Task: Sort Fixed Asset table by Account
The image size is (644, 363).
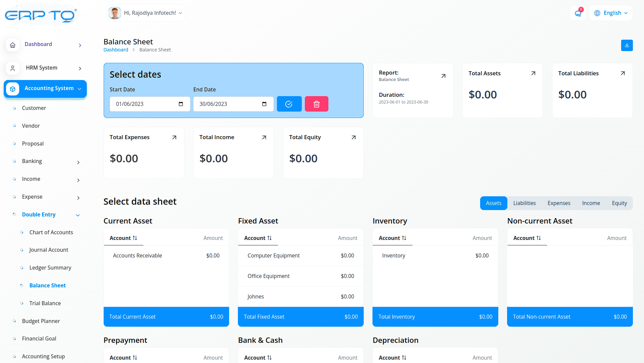Action: (x=258, y=238)
